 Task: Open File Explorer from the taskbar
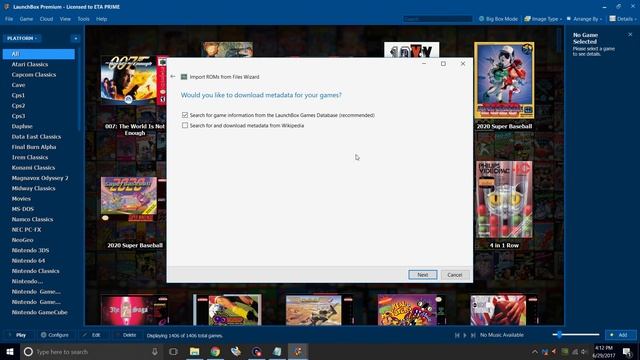pyautogui.click(x=195, y=351)
